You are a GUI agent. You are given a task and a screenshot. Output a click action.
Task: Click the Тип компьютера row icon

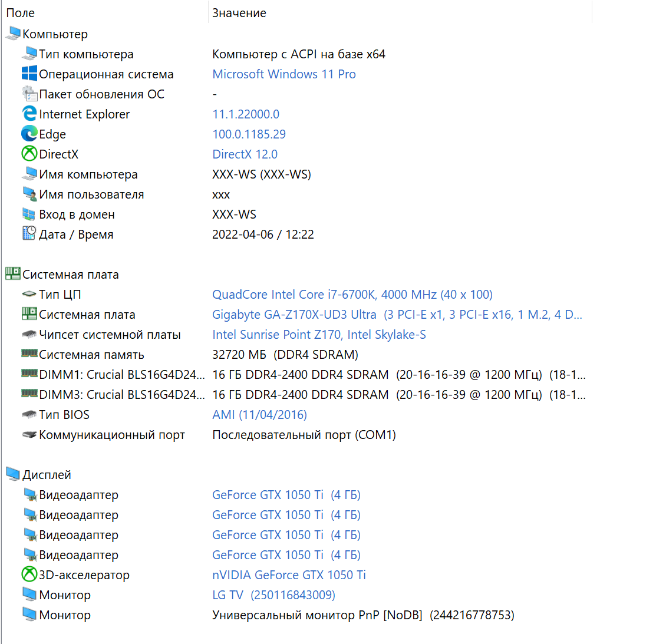tap(29, 54)
